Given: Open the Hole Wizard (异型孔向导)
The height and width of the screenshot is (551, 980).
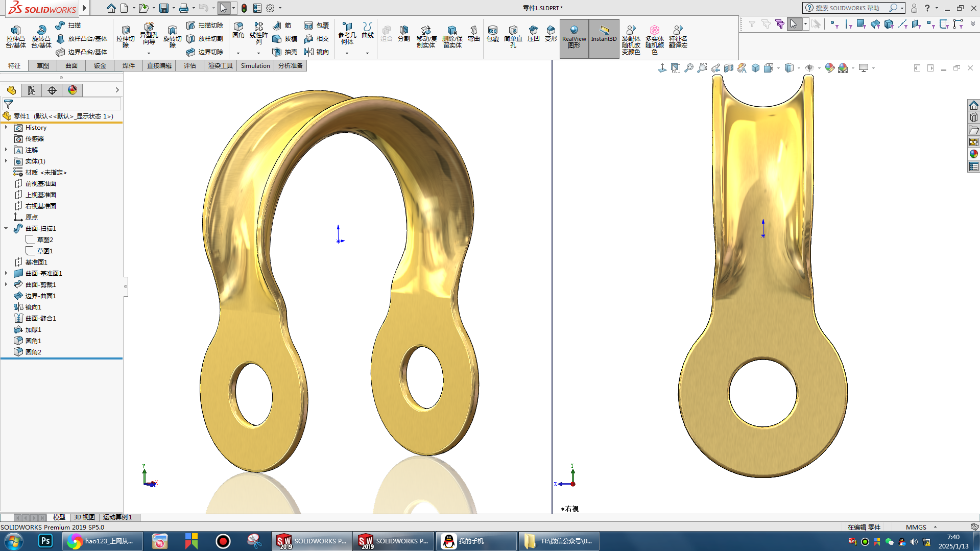Looking at the screenshot, I should [x=149, y=34].
